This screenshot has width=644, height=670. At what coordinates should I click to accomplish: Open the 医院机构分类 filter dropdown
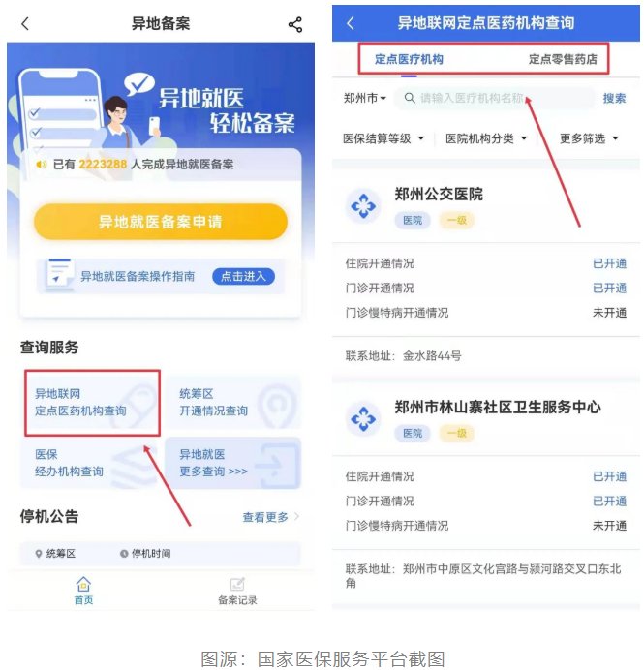click(x=486, y=138)
